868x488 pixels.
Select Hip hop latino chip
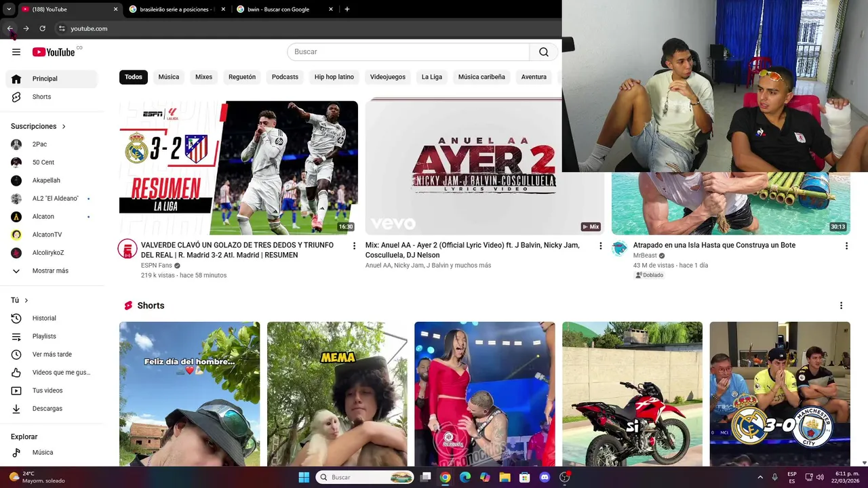(334, 77)
